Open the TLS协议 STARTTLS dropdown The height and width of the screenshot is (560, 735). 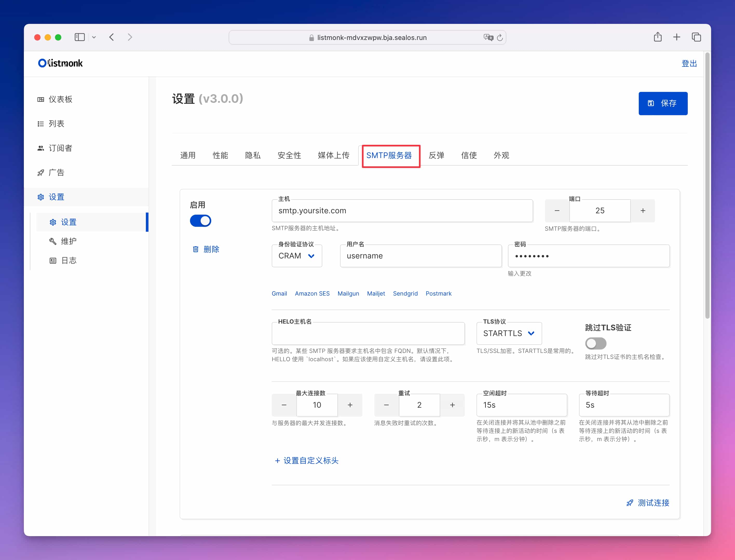coord(509,333)
